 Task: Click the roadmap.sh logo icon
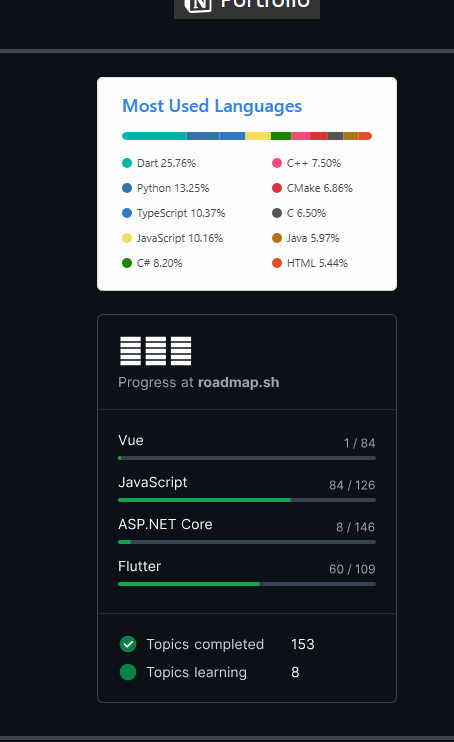point(156,351)
